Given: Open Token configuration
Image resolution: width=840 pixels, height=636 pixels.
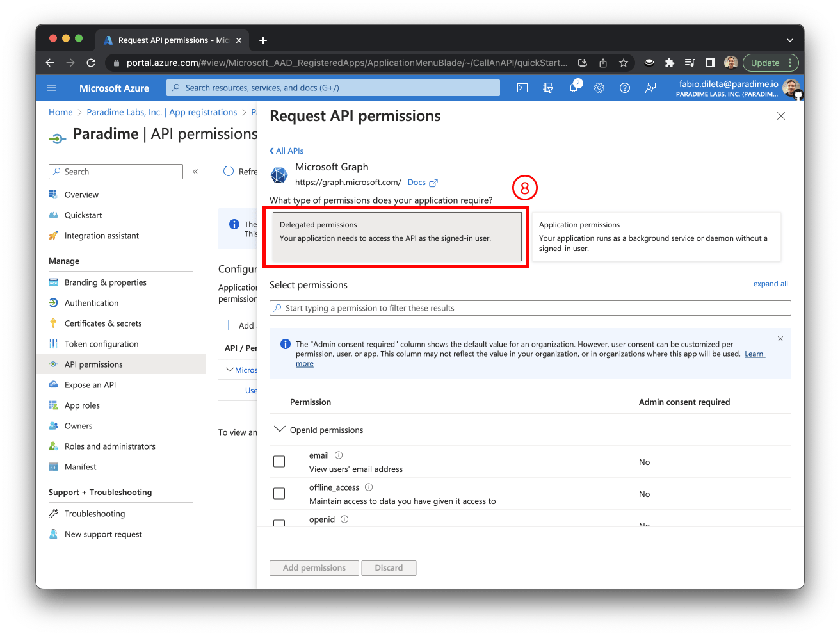Looking at the screenshot, I should 101,344.
